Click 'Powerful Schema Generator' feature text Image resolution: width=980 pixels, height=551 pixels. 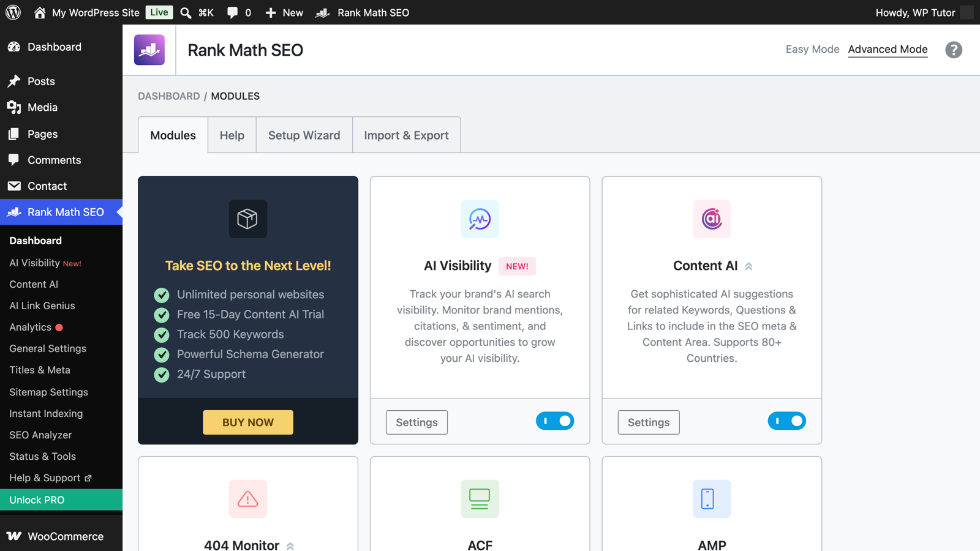251,354
